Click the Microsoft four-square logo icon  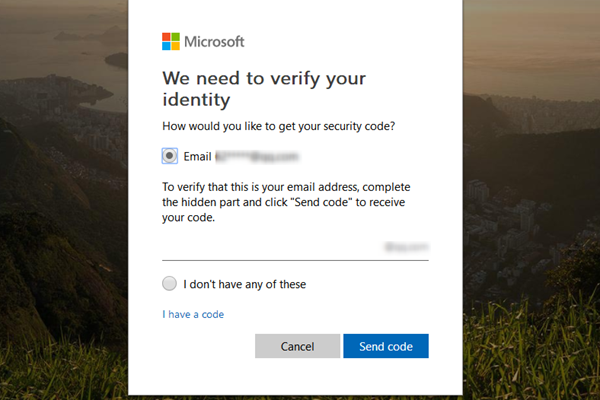pyautogui.click(x=171, y=41)
